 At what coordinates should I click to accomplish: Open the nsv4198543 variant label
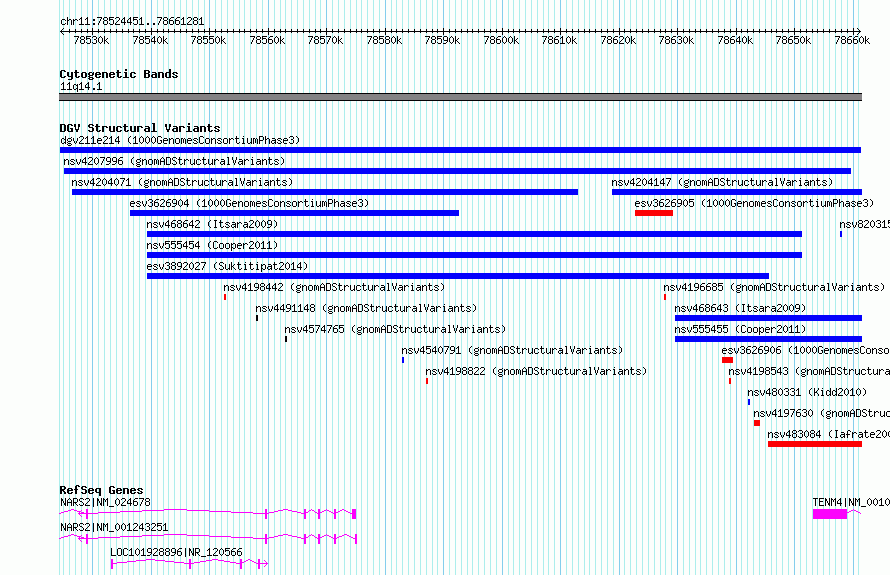coord(809,371)
